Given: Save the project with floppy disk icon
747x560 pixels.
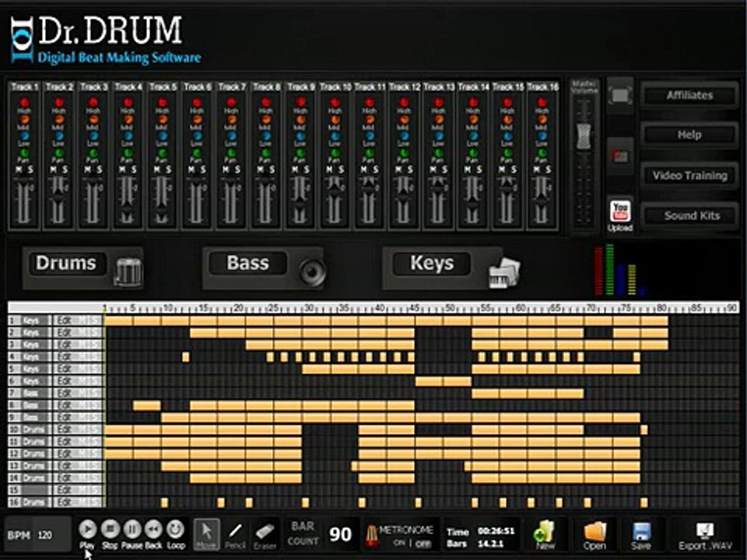Looking at the screenshot, I should click(x=641, y=534).
